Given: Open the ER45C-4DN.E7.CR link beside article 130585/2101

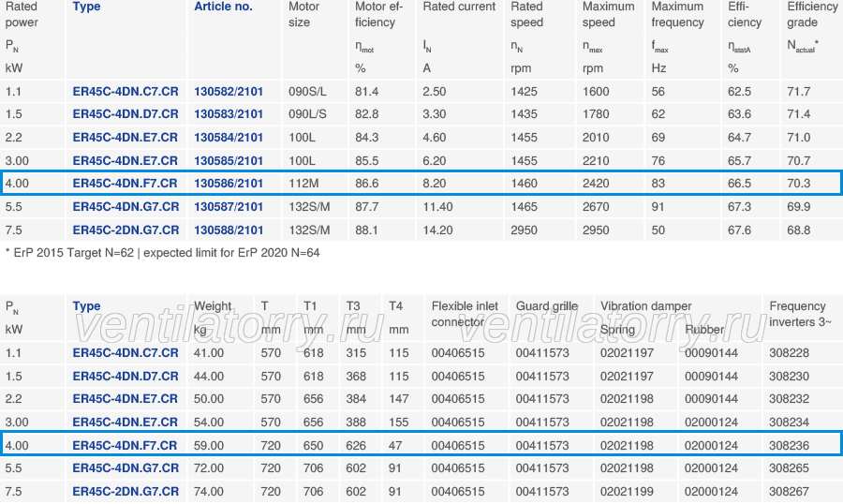Looking at the screenshot, I should 125,160.
